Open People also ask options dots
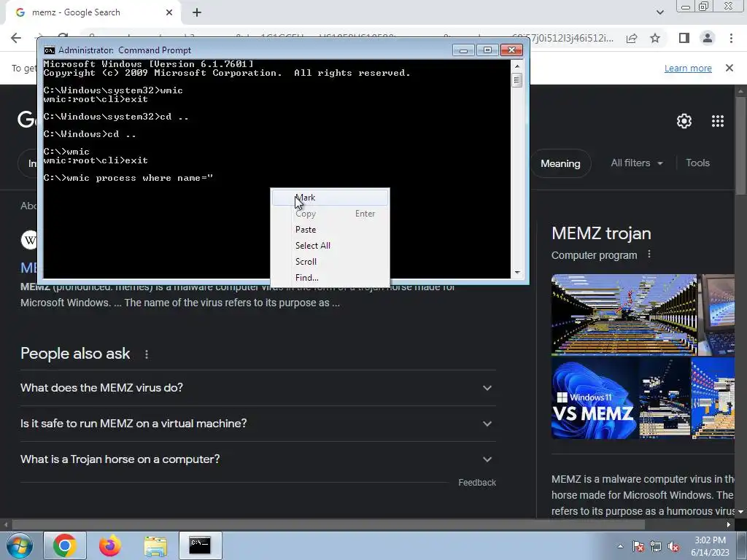Image resolution: width=747 pixels, height=560 pixels. [x=146, y=354]
